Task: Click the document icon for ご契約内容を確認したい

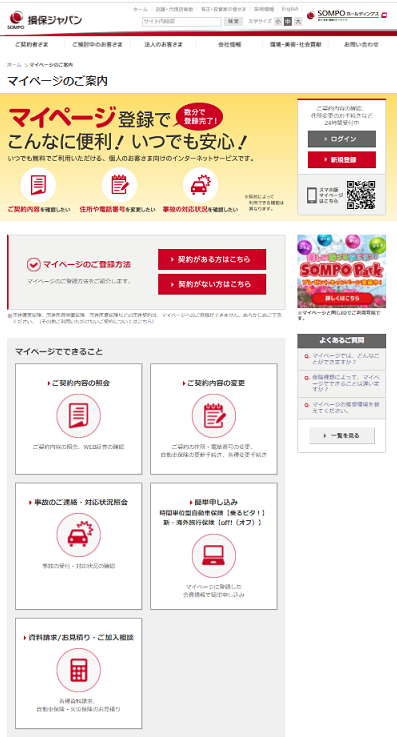Action: (x=38, y=185)
